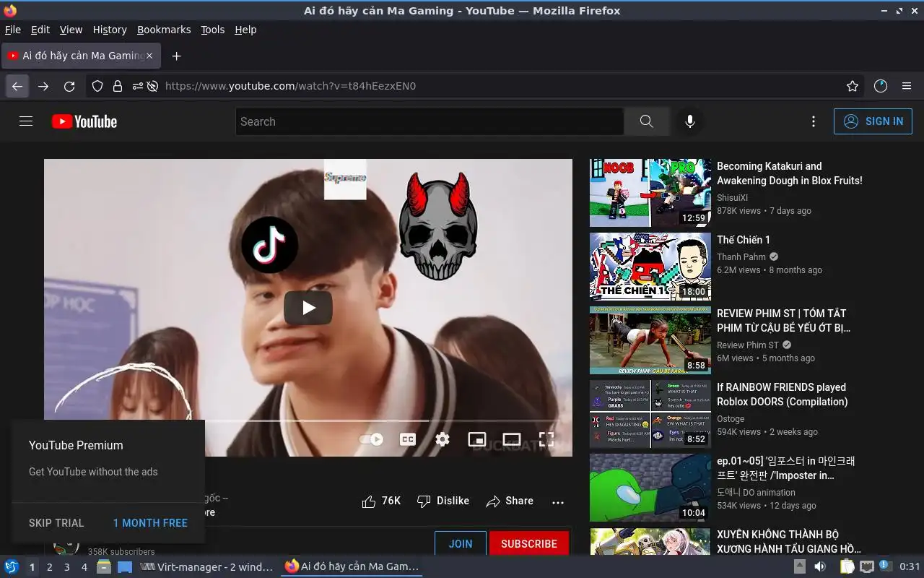Image resolution: width=924 pixels, height=578 pixels.
Task: Open the player settings gear
Action: 443,439
